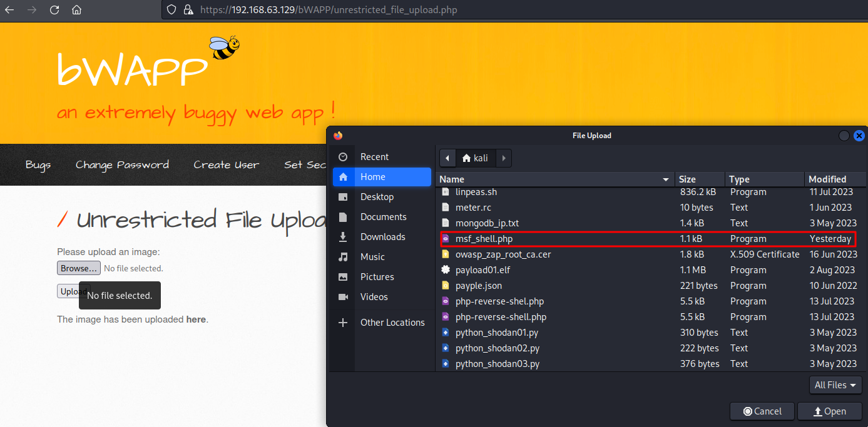Viewport: 868px width, 427px height.
Task: Click the Downloads arrow icon in sidebar
Action: 343,237
